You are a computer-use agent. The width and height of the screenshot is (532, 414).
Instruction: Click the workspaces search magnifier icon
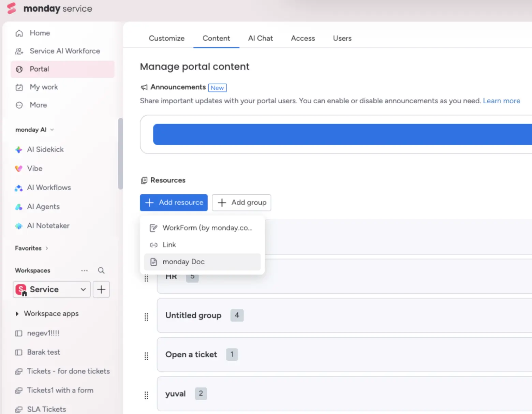101,270
